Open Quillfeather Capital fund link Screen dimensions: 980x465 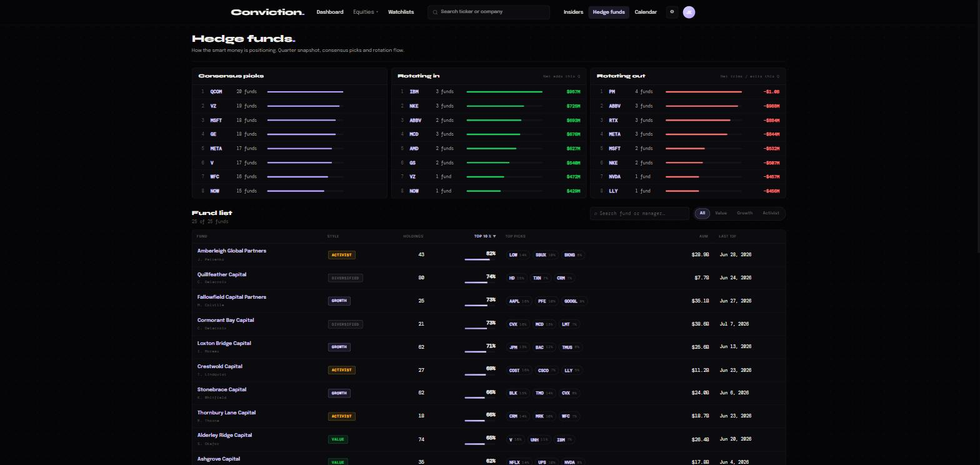[x=222, y=274]
